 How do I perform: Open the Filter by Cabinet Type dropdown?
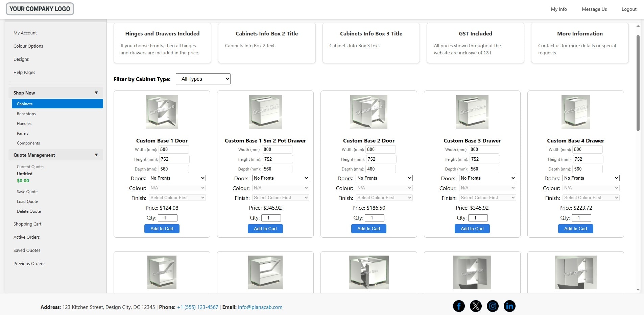tap(203, 79)
